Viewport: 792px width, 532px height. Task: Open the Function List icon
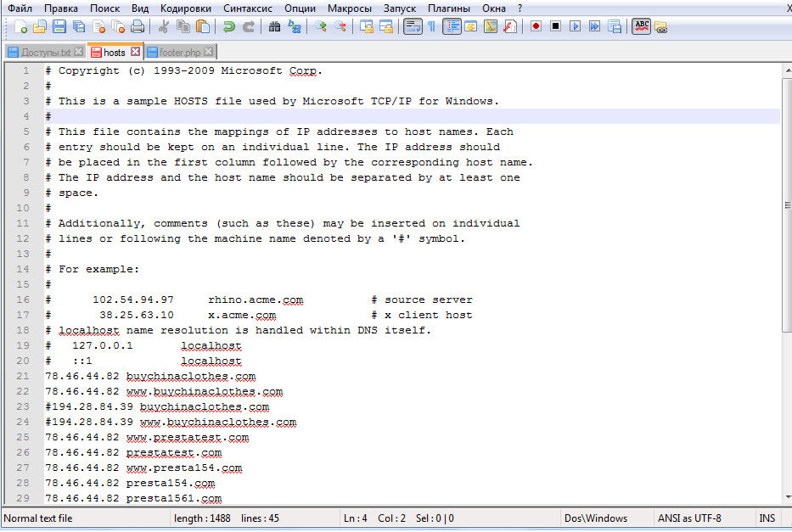pos(510,26)
